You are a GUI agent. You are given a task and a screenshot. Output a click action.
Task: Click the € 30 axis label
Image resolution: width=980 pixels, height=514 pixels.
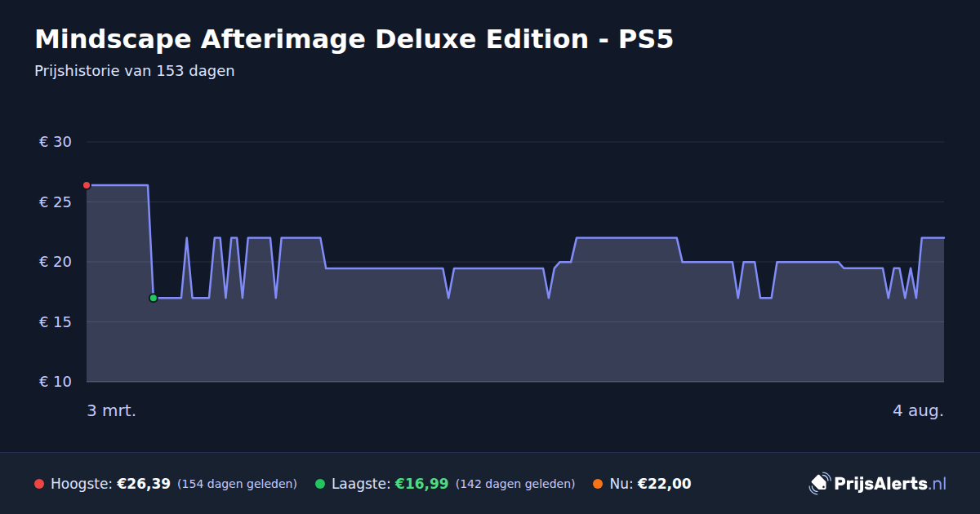click(56, 142)
